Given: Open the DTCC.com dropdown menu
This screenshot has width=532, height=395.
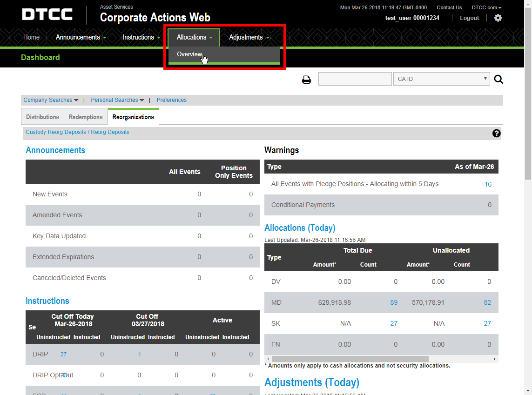Looking at the screenshot, I should click(x=486, y=7).
